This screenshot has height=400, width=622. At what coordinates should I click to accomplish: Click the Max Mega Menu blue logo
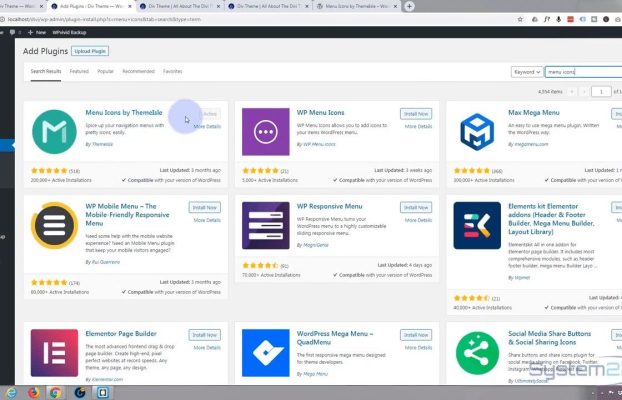[477, 132]
